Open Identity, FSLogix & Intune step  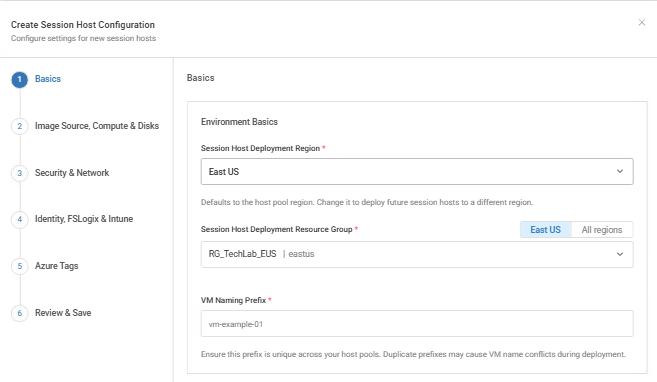point(84,219)
